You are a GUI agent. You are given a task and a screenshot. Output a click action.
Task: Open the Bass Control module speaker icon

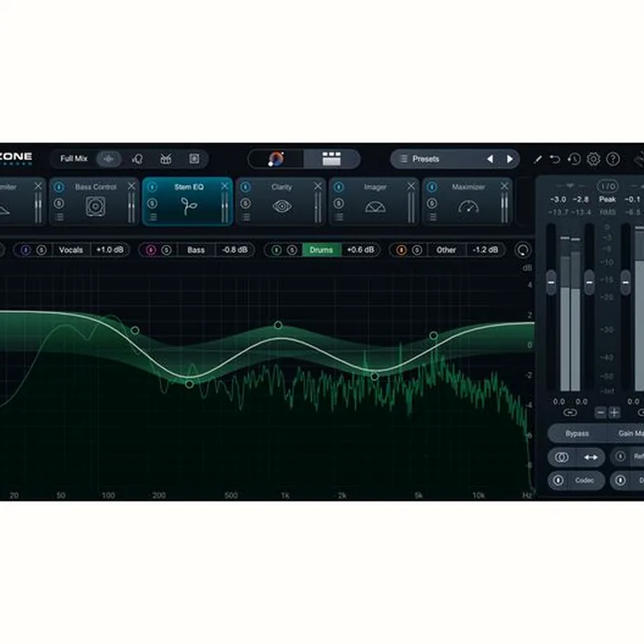coord(96,207)
